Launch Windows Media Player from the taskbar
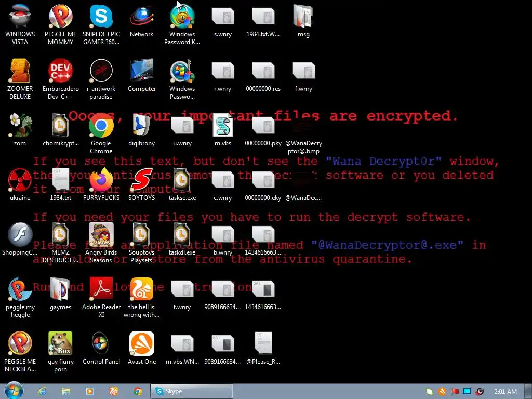Image resolution: width=532 pixels, height=399 pixels. [89, 391]
